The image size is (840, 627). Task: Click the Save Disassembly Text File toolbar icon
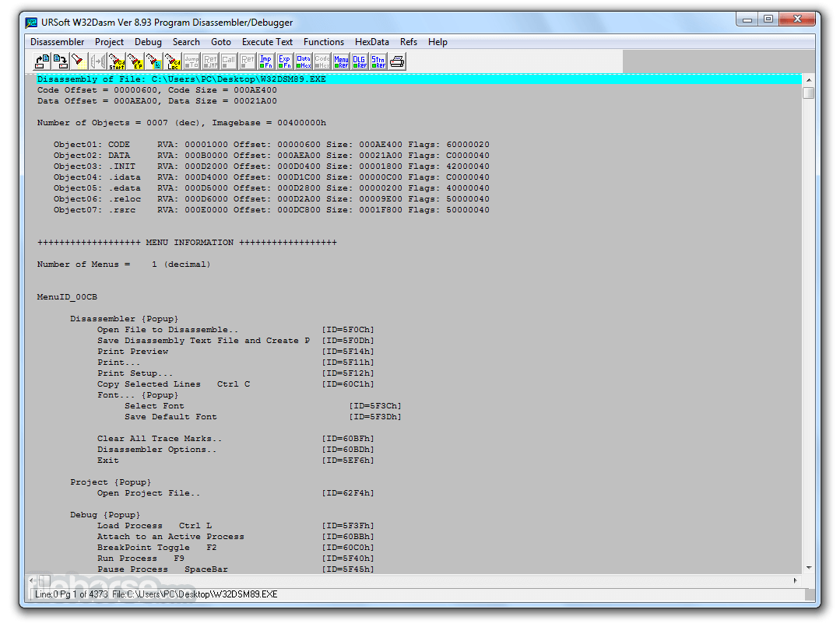(61, 61)
